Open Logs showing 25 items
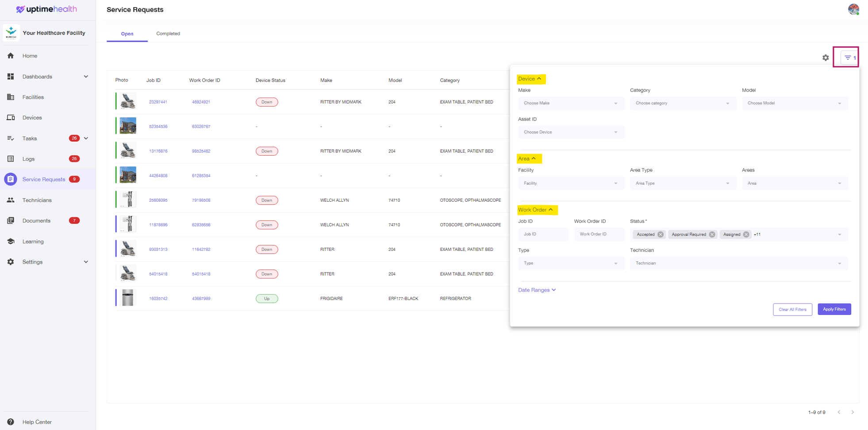 tap(28, 158)
